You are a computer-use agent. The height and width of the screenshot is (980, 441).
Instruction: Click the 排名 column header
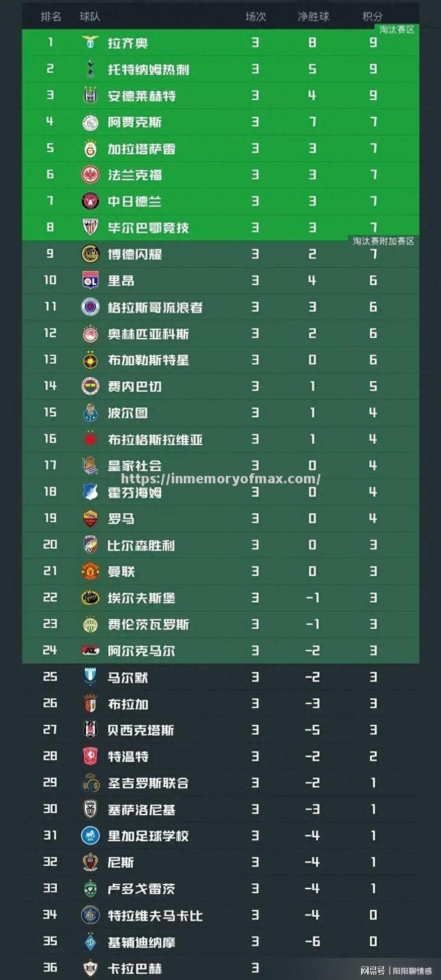click(x=51, y=17)
